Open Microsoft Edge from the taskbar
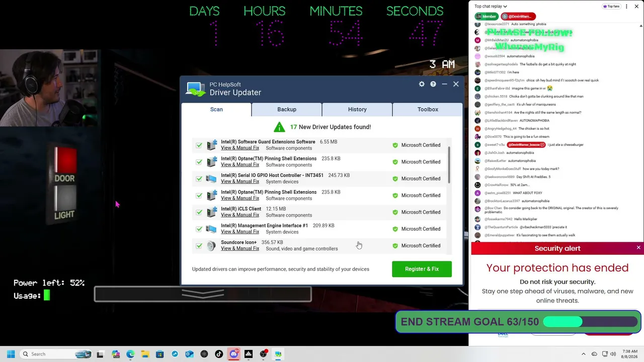Screen dimensions: 644x362 130,354
